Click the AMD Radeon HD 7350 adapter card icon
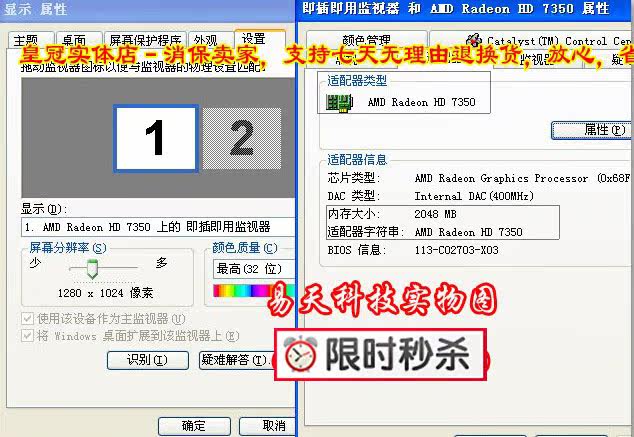The image size is (634, 437). coord(340,103)
